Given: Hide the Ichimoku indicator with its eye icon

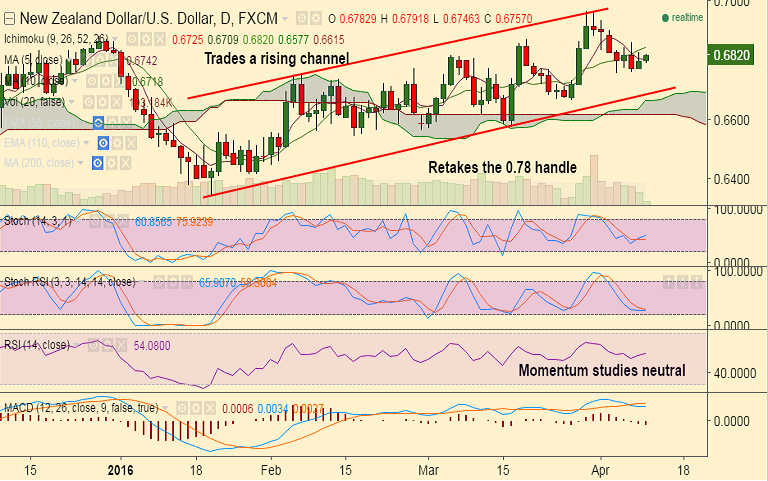Looking at the screenshot, I should tap(132, 39).
